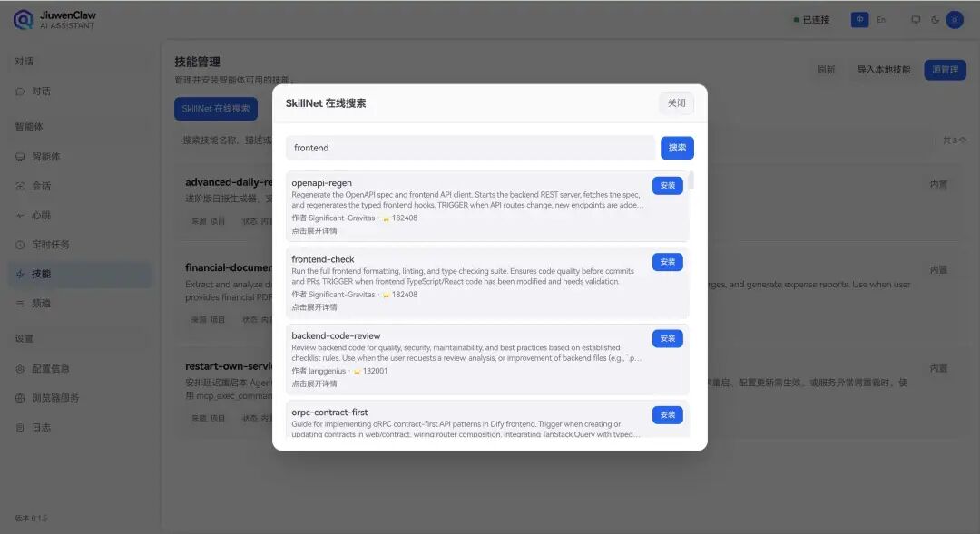980x534 pixels.
Task: Open 浏览器服务 via its globe icon
Action: pyautogui.click(x=20, y=398)
